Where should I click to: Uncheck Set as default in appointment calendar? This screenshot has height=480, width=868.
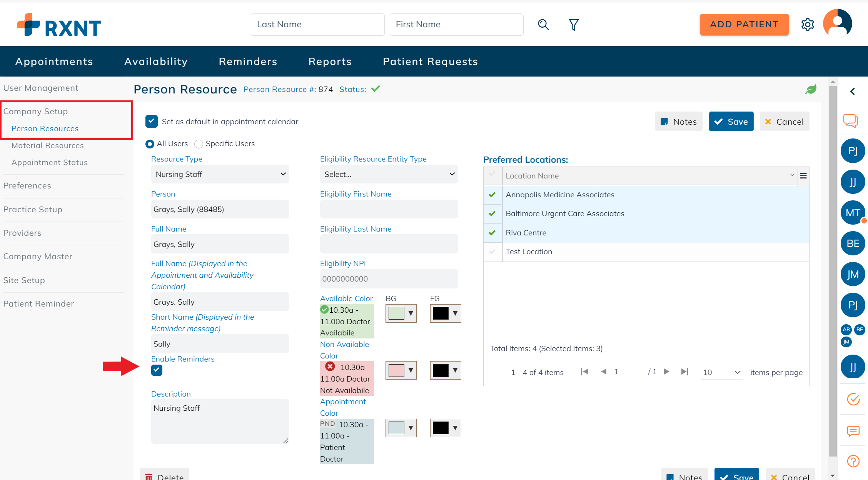[152, 122]
